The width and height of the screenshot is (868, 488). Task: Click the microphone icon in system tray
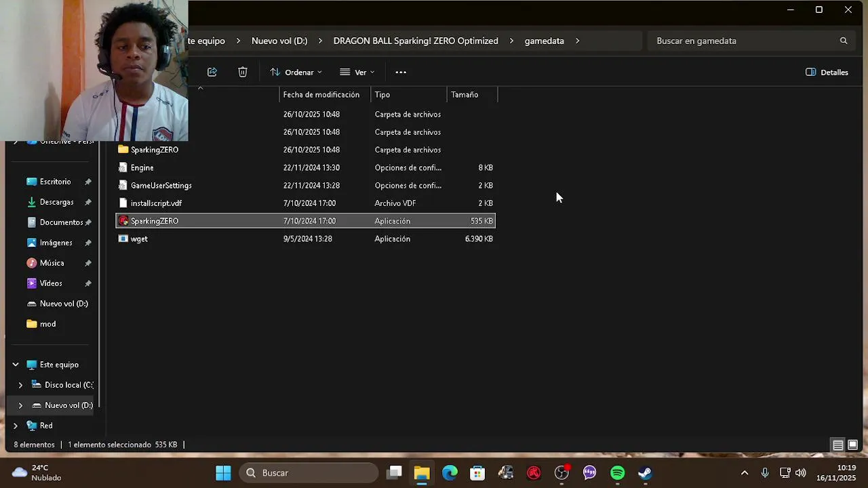click(x=765, y=473)
